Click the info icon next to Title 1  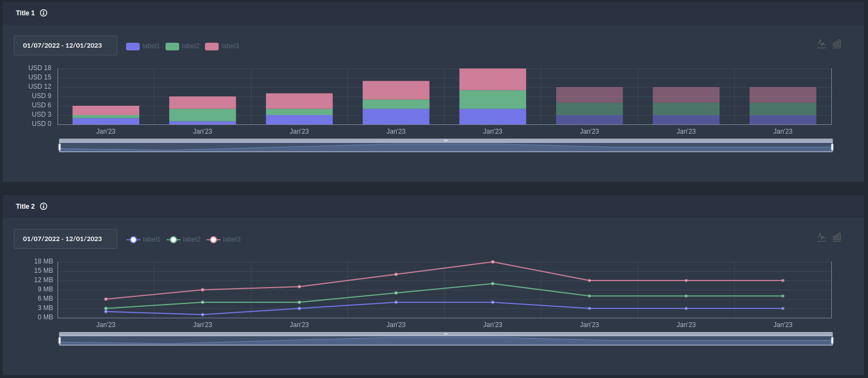(44, 13)
